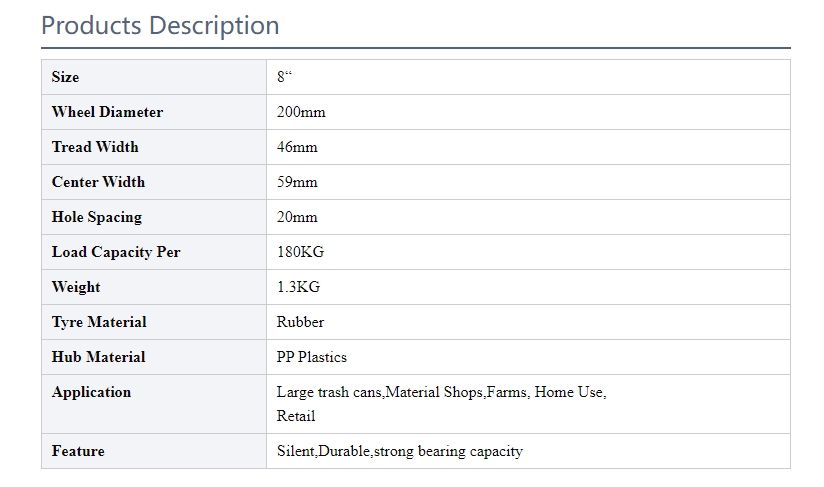Click the Hole Spacing label
Viewport: 824px width, 487px height.
[x=97, y=217]
